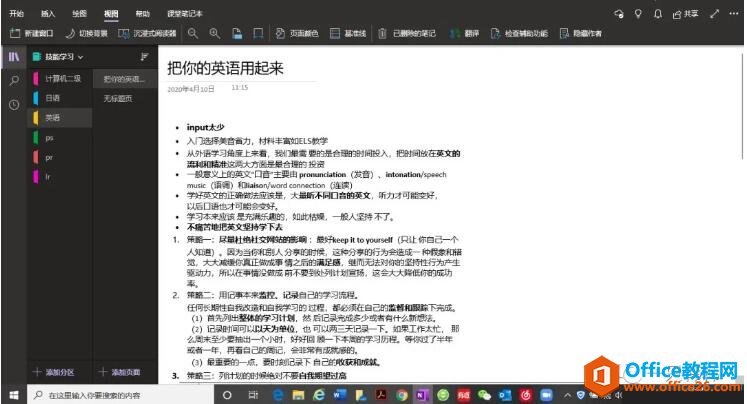Open the ps section
The width and height of the screenshot is (747, 404).
pyautogui.click(x=60, y=138)
